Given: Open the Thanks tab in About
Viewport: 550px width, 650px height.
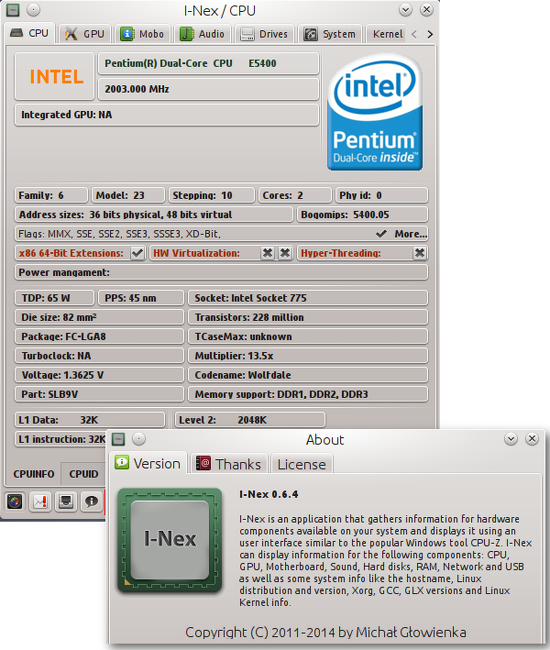Looking at the screenshot, I should (x=229, y=464).
